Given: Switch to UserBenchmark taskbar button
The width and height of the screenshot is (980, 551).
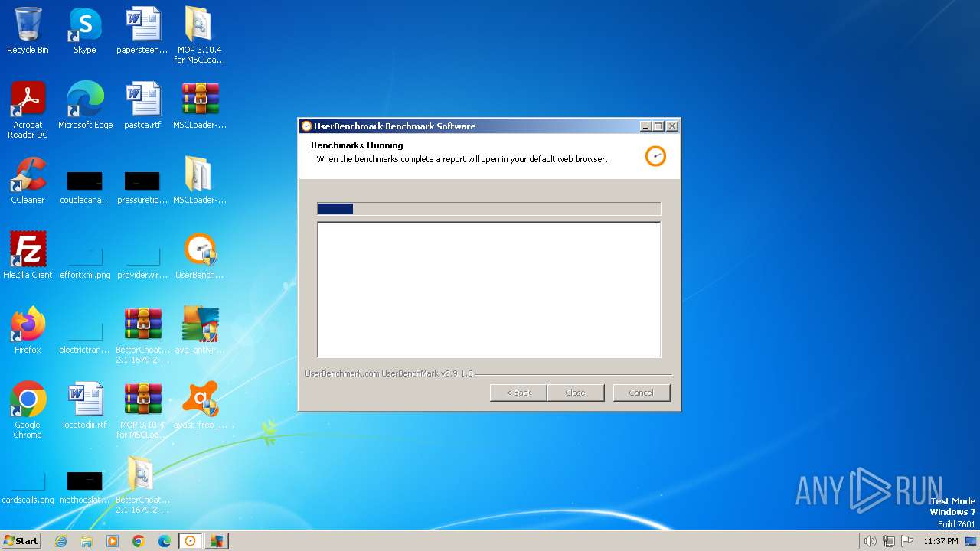Looking at the screenshot, I should [x=190, y=541].
